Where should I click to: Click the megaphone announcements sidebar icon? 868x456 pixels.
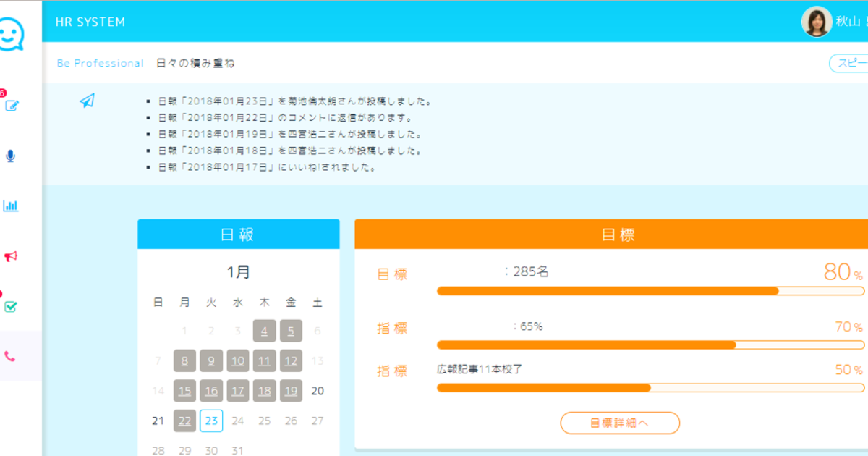pos(11,256)
